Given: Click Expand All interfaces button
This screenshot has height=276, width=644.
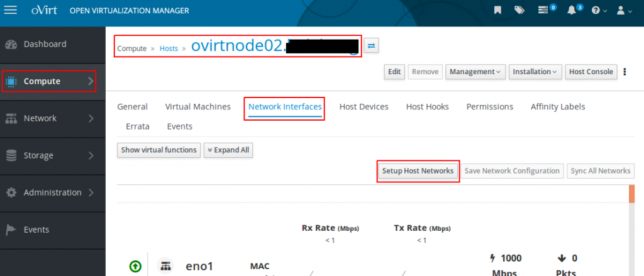Looking at the screenshot, I should click(x=228, y=150).
